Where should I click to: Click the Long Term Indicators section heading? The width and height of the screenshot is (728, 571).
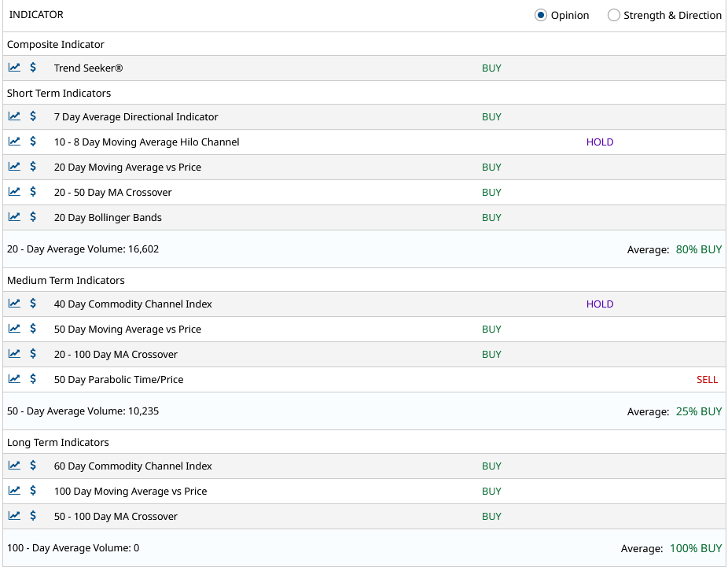click(58, 442)
